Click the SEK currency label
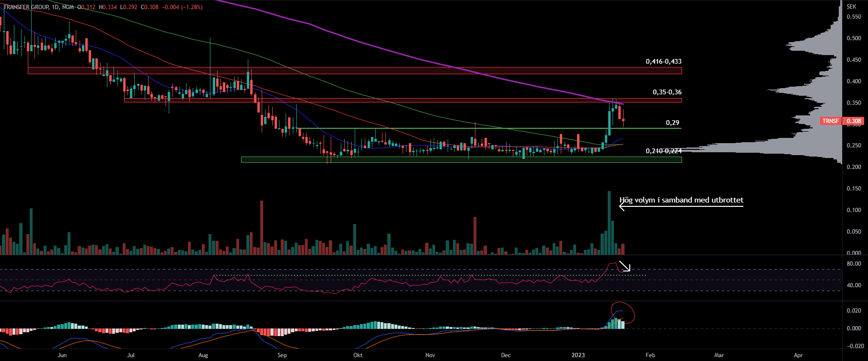The height and width of the screenshot is (361, 868). click(x=851, y=6)
